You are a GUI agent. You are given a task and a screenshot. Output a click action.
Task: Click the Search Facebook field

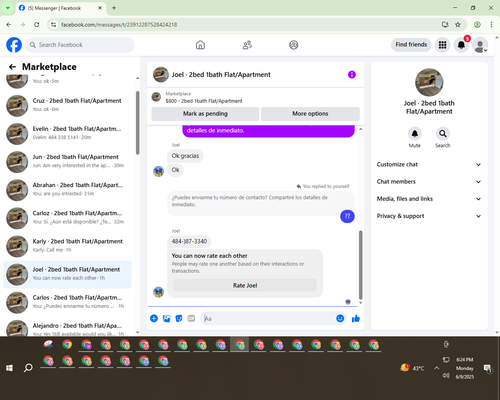pos(80,45)
